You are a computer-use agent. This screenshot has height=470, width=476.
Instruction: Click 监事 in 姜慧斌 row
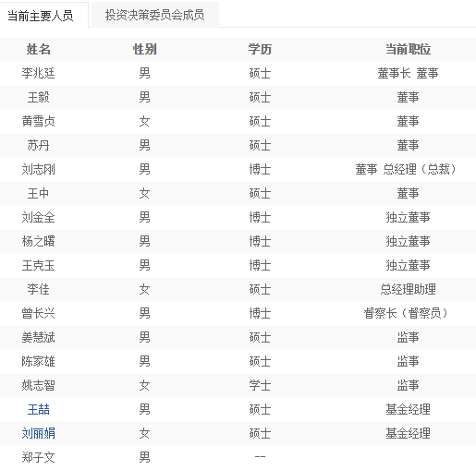pyautogui.click(x=409, y=337)
